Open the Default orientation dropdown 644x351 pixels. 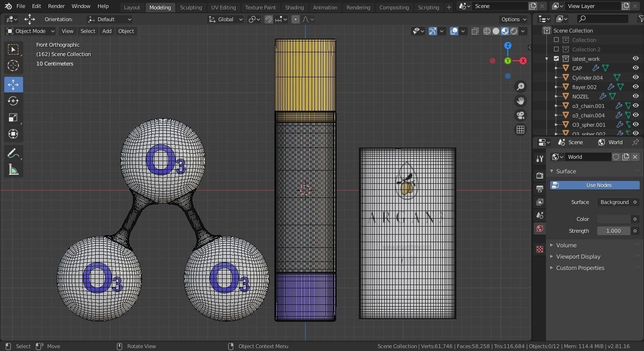tap(110, 19)
